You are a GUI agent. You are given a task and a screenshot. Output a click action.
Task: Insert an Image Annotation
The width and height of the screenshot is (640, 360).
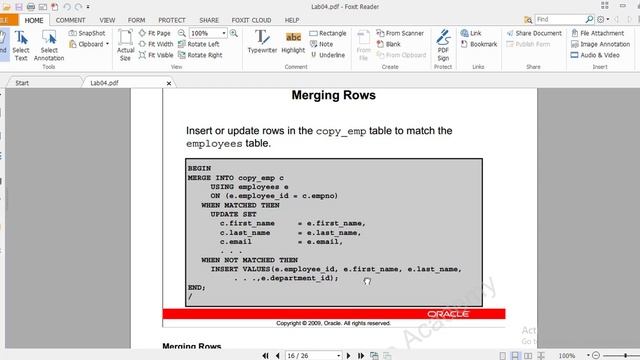tap(600, 44)
